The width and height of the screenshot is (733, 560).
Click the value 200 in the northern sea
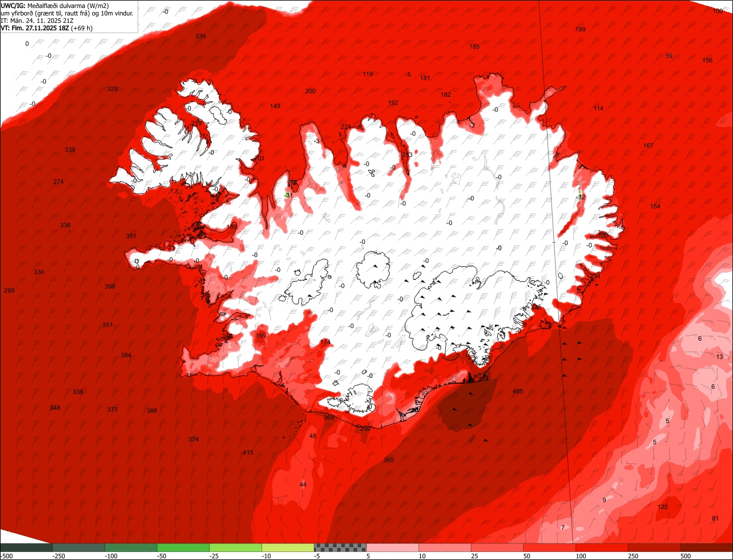(x=310, y=91)
